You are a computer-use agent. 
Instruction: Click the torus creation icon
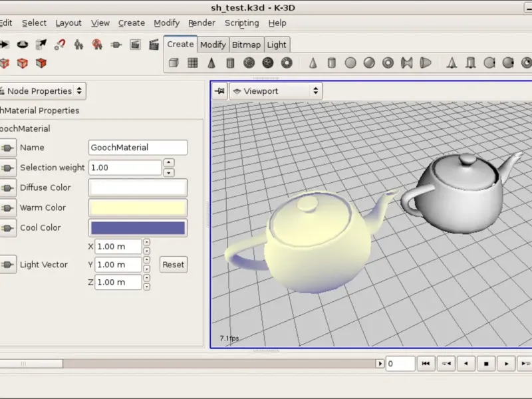coord(287,63)
